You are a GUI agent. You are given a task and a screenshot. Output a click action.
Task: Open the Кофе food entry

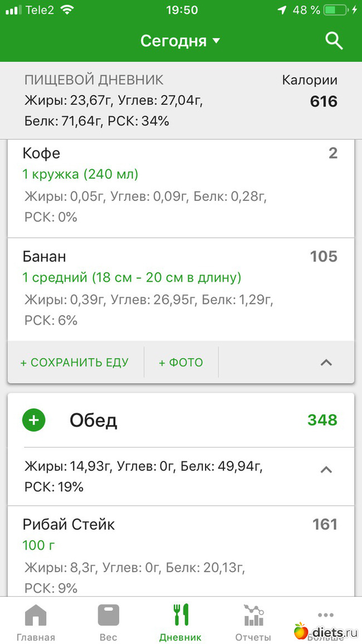42,153
